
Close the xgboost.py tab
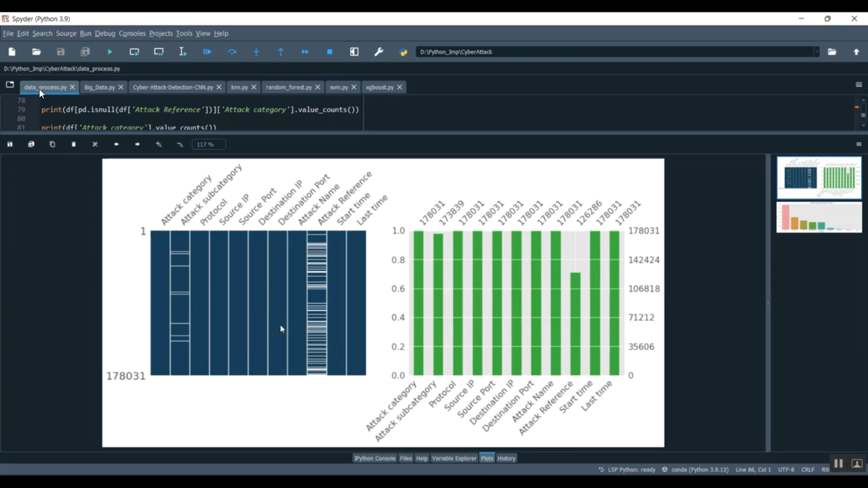[400, 87]
